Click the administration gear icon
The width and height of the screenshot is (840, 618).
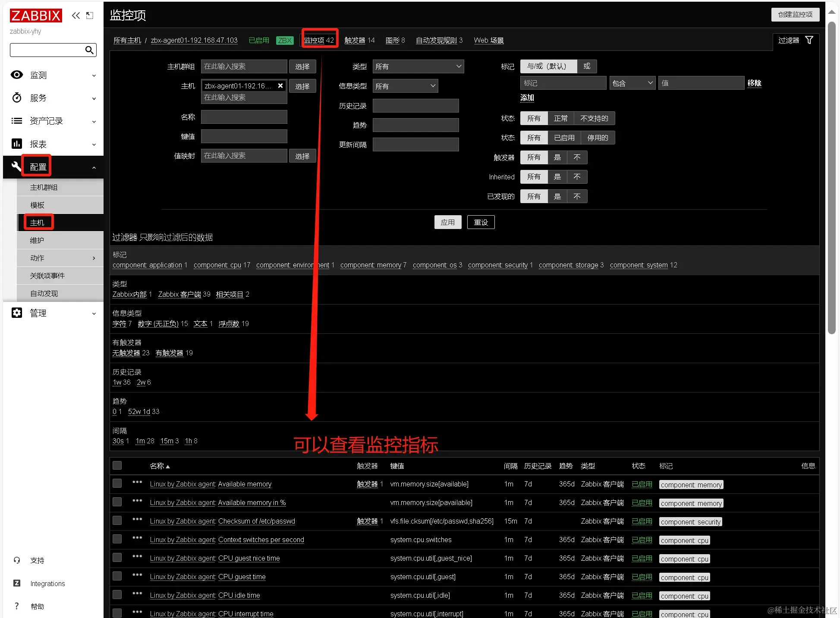pos(17,313)
